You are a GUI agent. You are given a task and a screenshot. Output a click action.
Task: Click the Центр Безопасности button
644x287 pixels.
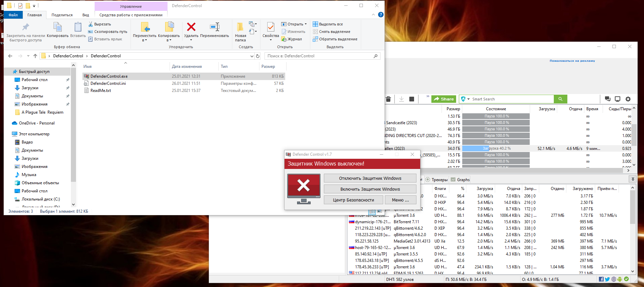pyautogui.click(x=353, y=200)
